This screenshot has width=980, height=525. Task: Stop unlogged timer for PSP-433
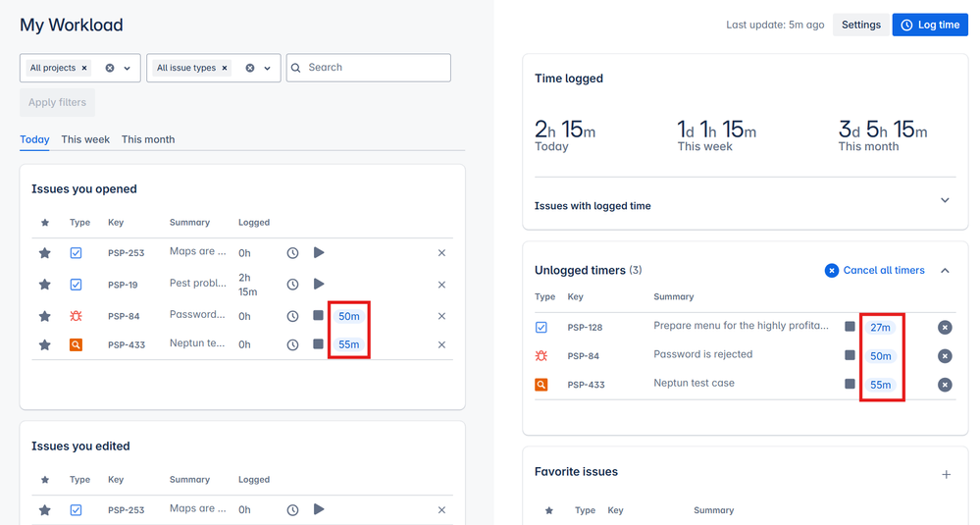(x=850, y=384)
